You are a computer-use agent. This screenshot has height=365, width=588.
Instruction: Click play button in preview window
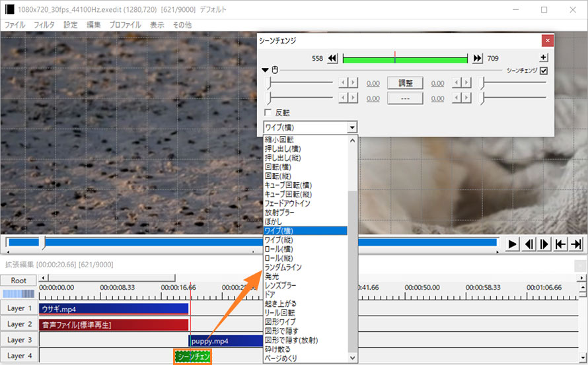[512, 244]
